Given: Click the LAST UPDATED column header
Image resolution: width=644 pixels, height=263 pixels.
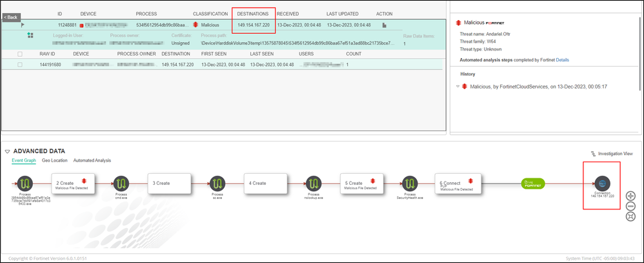Looking at the screenshot, I should (342, 14).
